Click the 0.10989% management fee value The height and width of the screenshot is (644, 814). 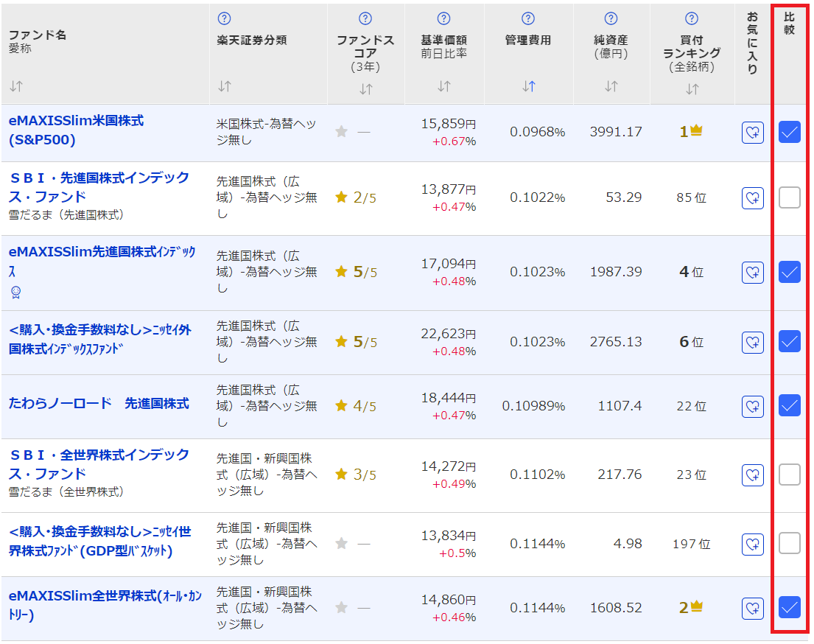(533, 406)
